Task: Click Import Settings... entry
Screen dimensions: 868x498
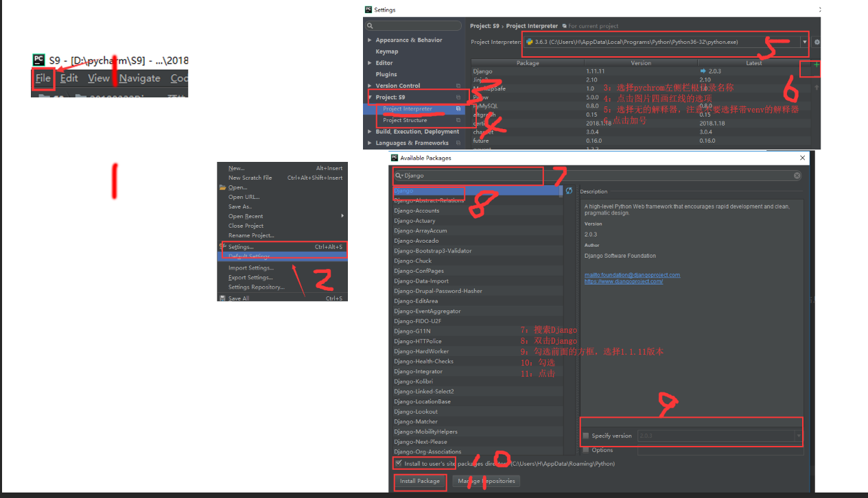Action: 283,268
